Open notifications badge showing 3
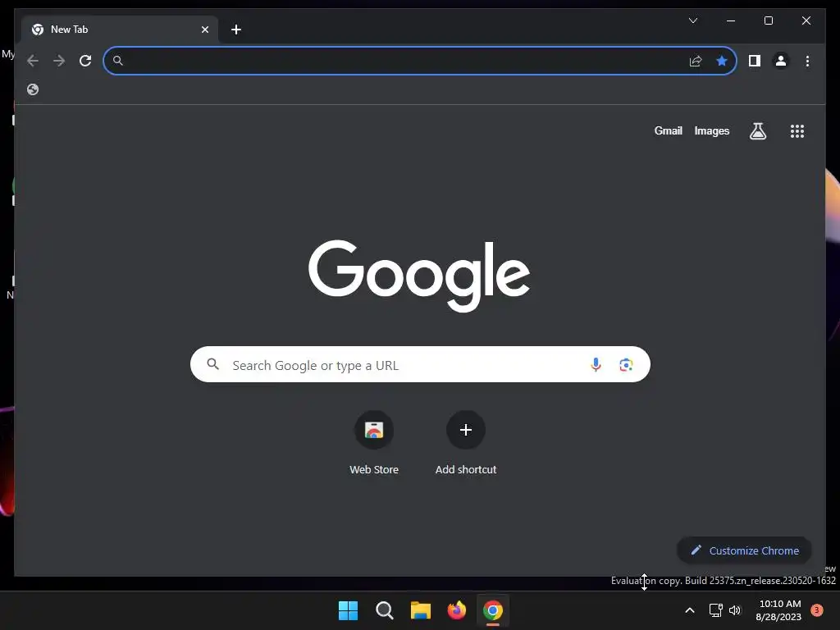The width and height of the screenshot is (840, 630). tap(816, 610)
